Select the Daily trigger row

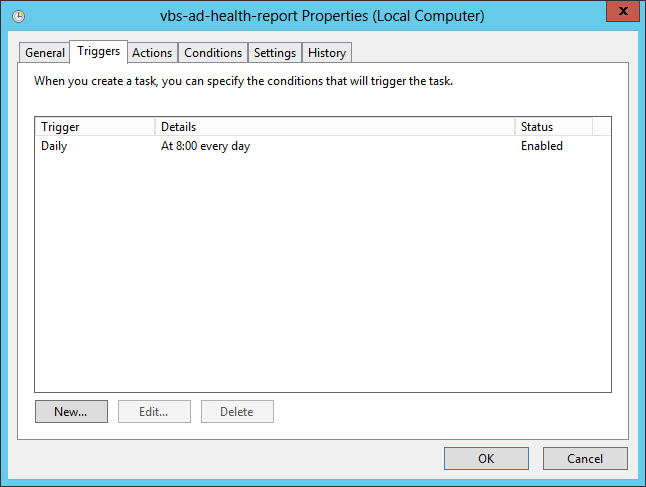[x=323, y=146]
